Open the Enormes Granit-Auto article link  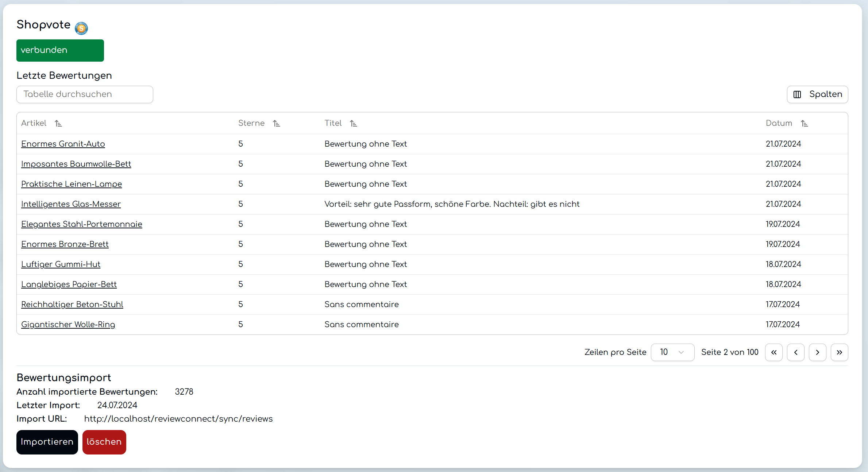click(x=63, y=144)
